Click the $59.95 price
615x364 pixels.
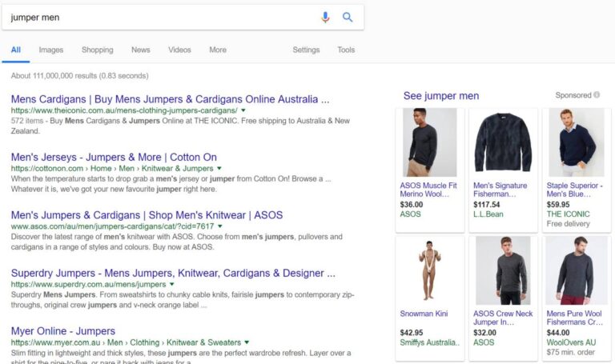558,205
